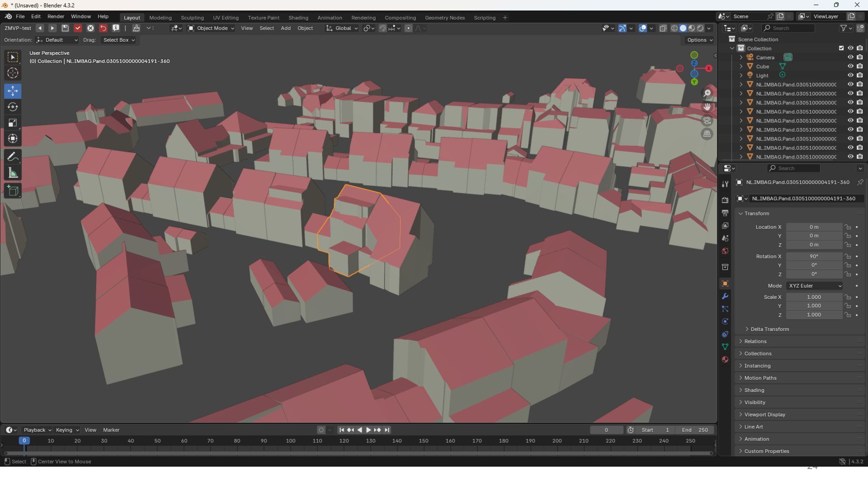This screenshot has height=488, width=868.
Task: Select the Annotate pencil tool
Action: (13, 157)
